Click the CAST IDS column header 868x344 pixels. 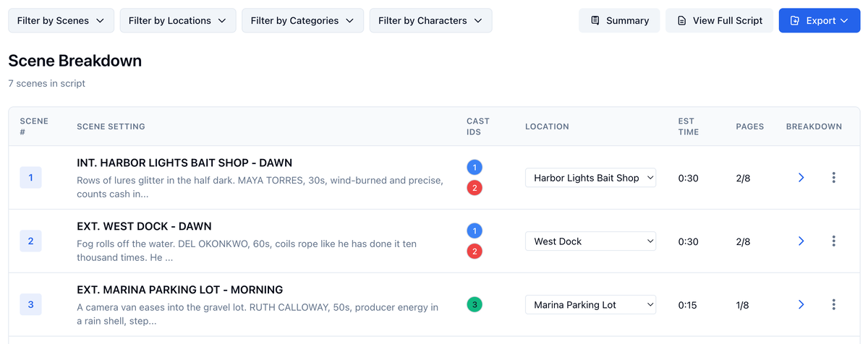pos(478,126)
